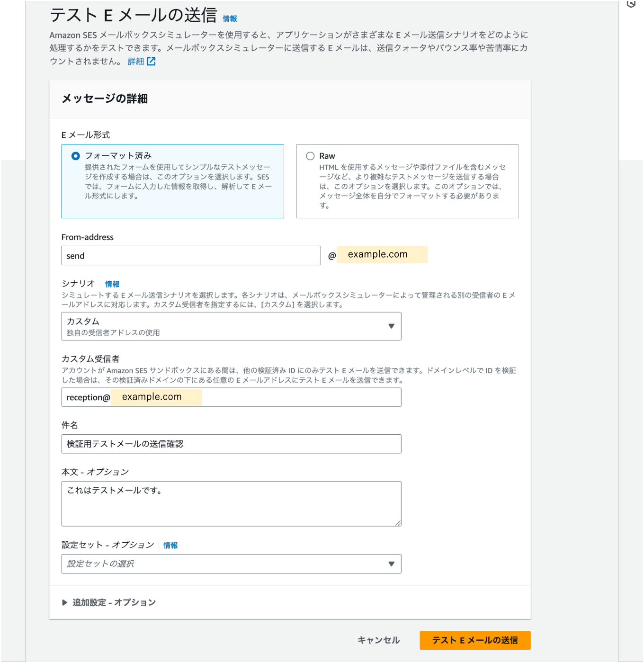Click the メッセージの詳細 section heading
Image resolution: width=644 pixels, height=663 pixels.
pyautogui.click(x=105, y=99)
